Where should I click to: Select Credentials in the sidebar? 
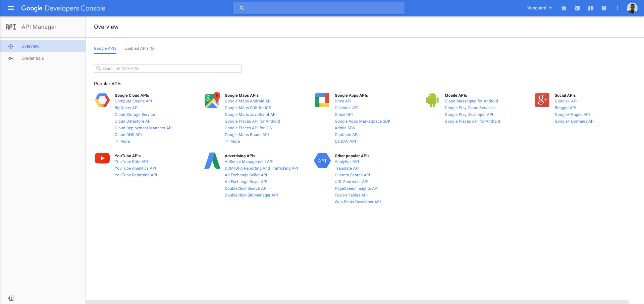pyautogui.click(x=43, y=58)
